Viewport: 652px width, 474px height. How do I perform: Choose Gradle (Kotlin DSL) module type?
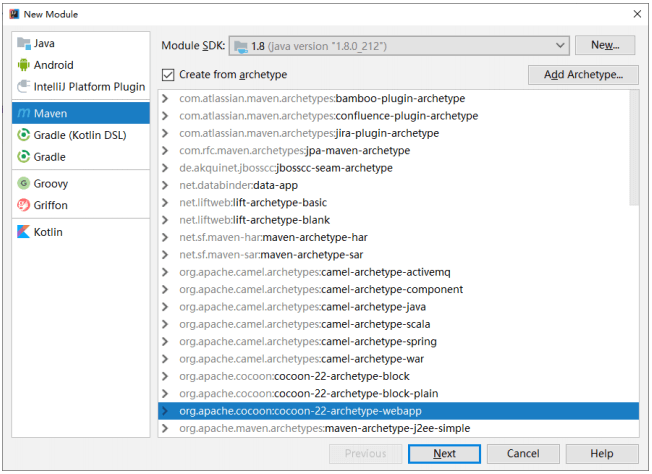[81, 135]
